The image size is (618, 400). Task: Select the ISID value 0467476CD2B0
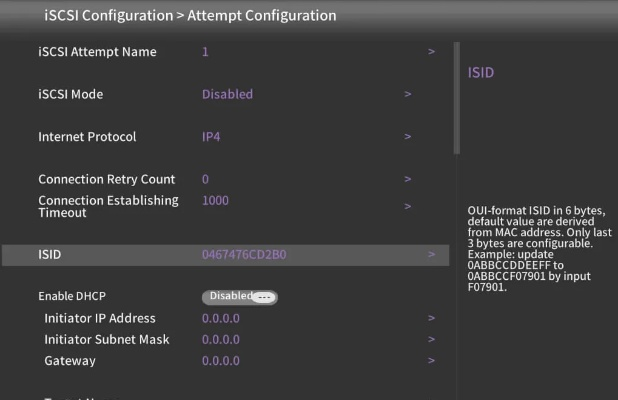click(x=244, y=254)
